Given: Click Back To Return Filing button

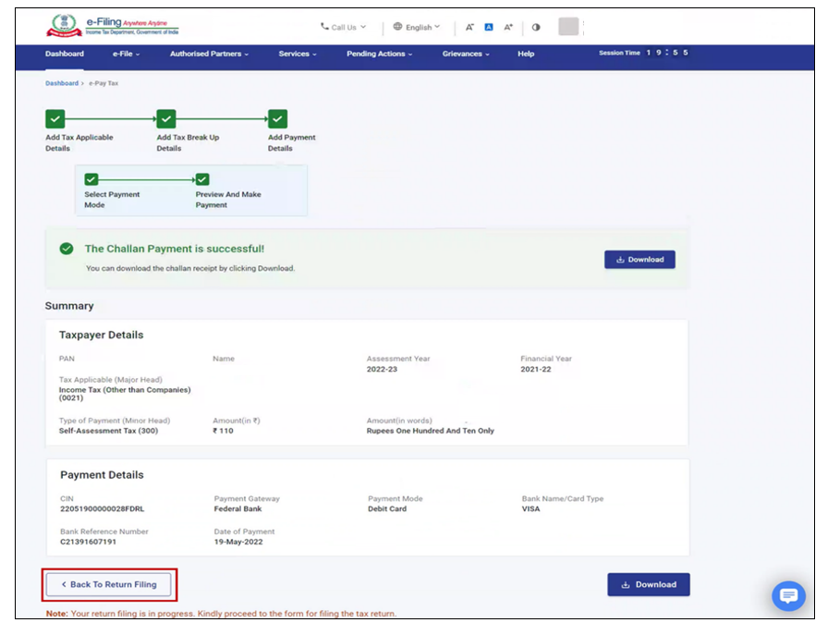Looking at the screenshot, I should [x=109, y=584].
